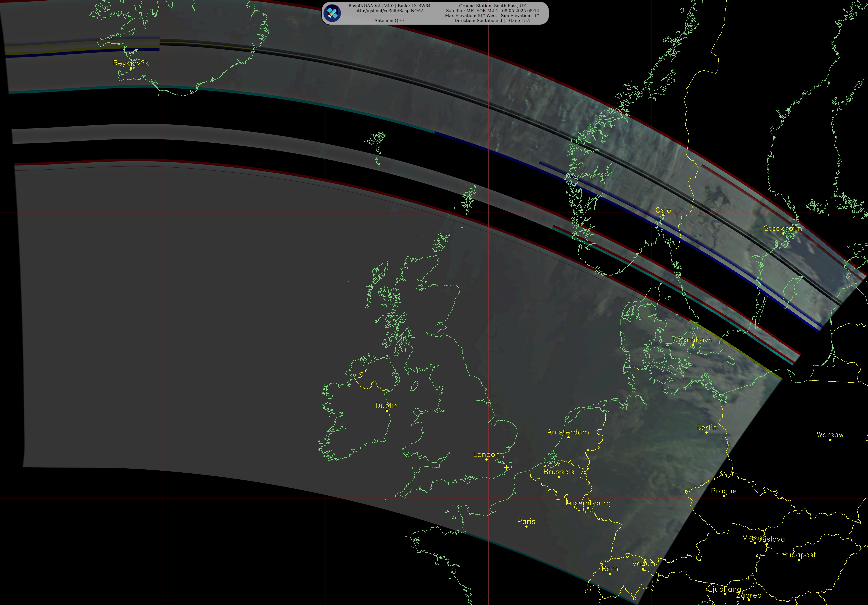Click the Prague city label
868x605 pixels.
pos(724,491)
